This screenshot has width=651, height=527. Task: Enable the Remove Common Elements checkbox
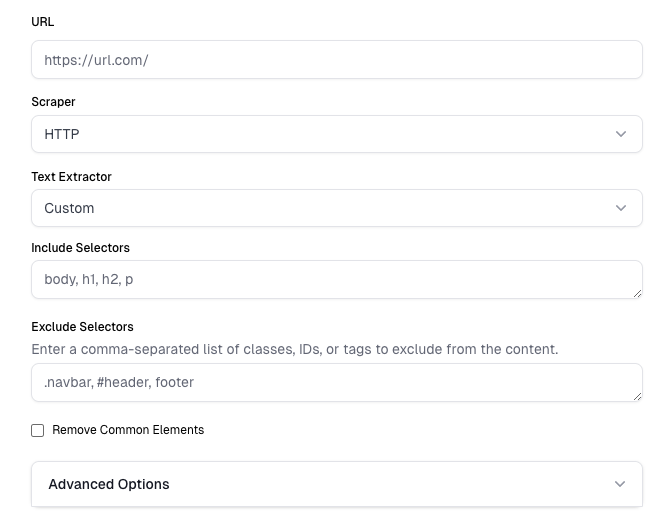[38, 430]
